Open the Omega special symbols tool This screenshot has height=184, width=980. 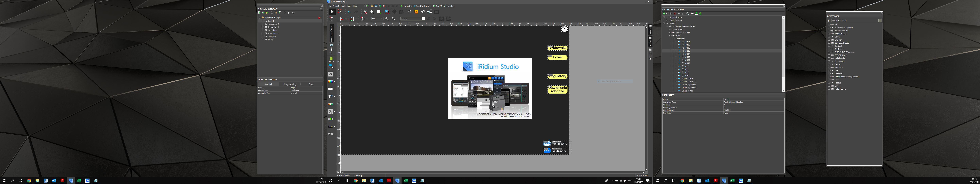pos(410,12)
